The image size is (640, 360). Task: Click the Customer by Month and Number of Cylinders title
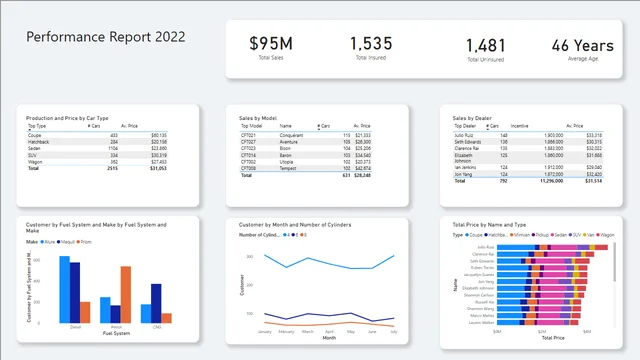point(295,225)
